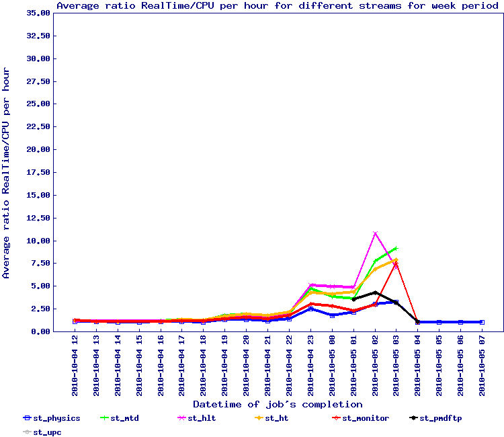Click the 5.00 y-axis tick label
Image resolution: width=504 pixels, height=437 pixels.
point(40,286)
